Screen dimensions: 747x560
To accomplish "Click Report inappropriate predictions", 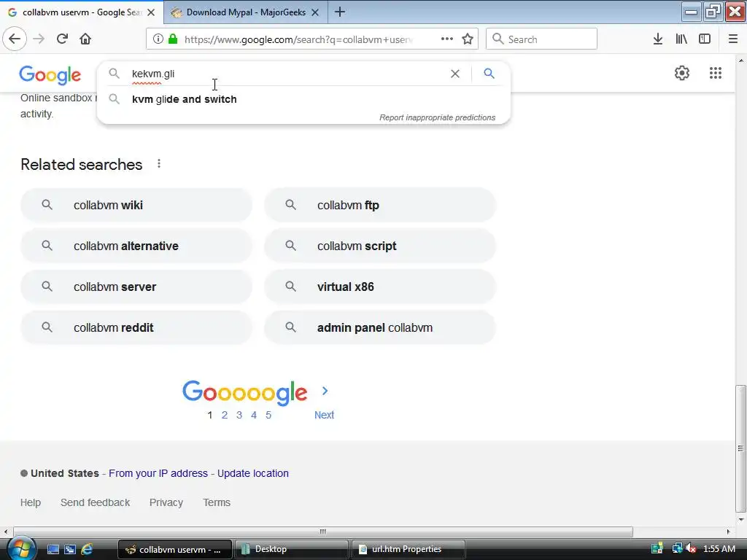I will pyautogui.click(x=438, y=117).
